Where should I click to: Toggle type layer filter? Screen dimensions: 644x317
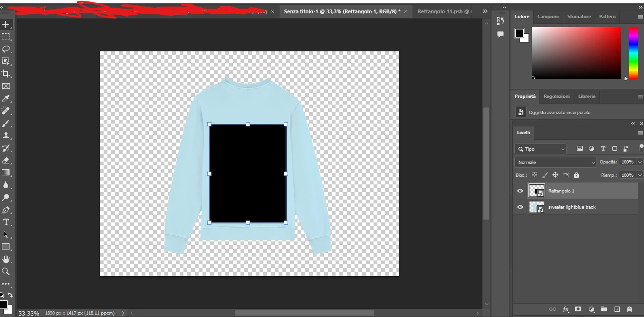coord(603,149)
